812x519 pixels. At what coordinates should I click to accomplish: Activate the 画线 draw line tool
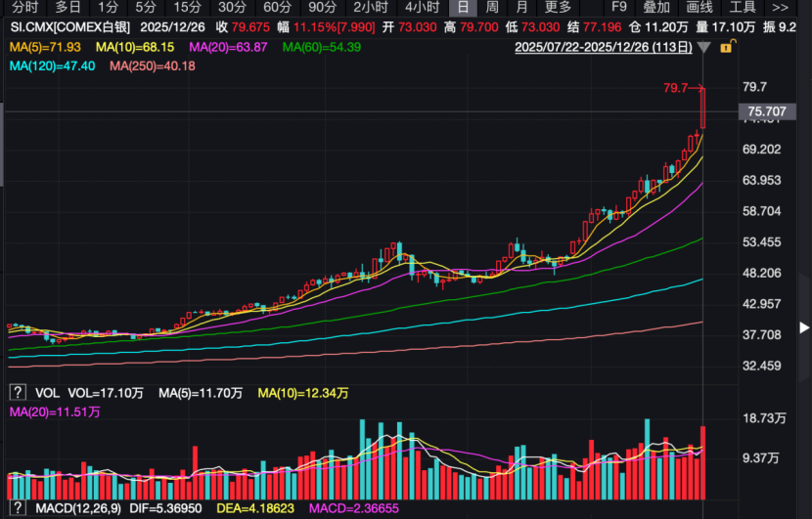[x=699, y=7]
